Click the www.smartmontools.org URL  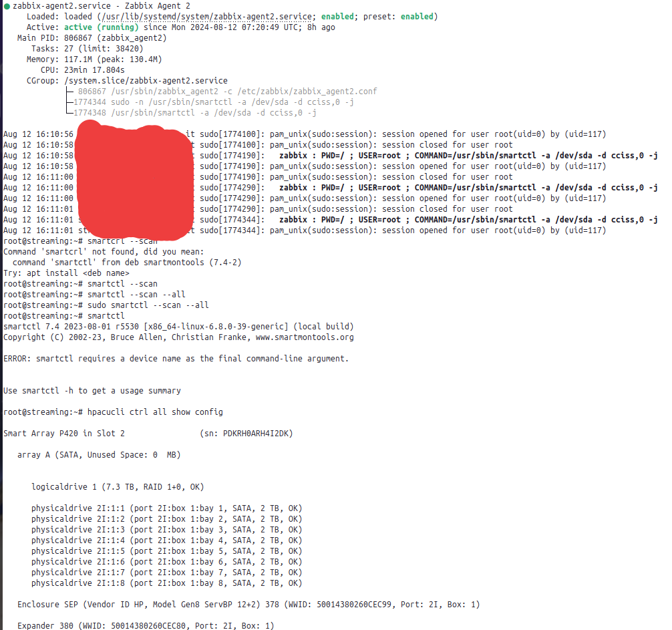click(305, 337)
